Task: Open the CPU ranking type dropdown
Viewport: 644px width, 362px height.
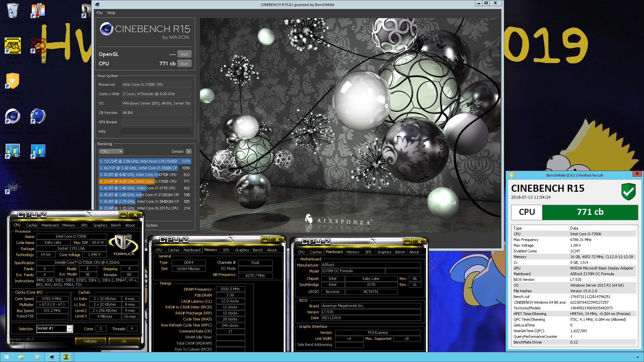Action: [111, 152]
